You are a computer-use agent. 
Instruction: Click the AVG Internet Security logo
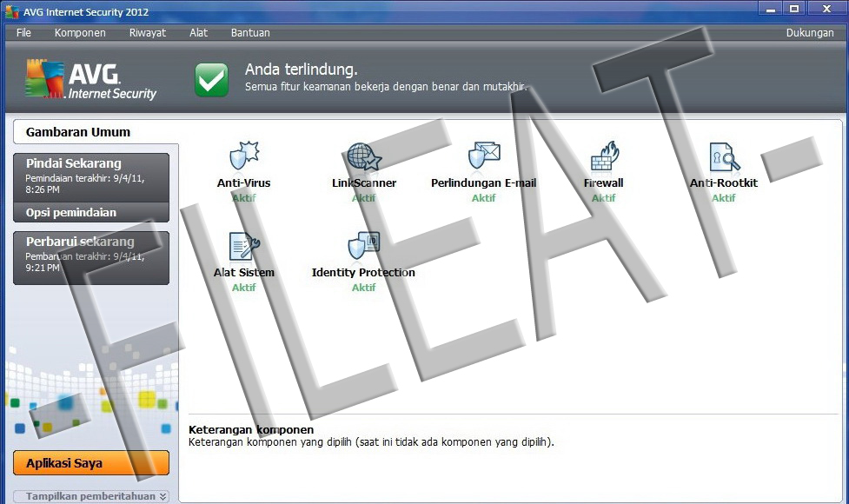90,80
